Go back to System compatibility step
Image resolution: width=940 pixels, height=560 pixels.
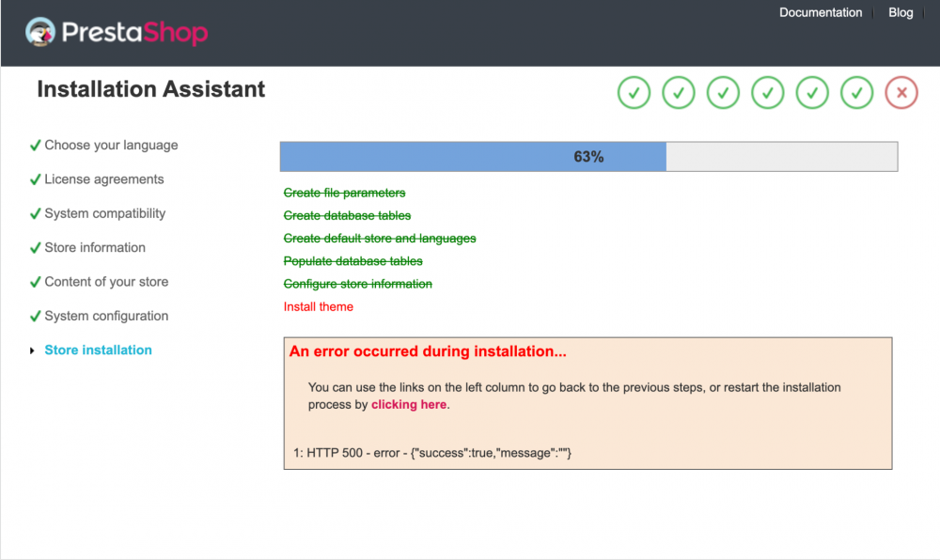point(105,213)
